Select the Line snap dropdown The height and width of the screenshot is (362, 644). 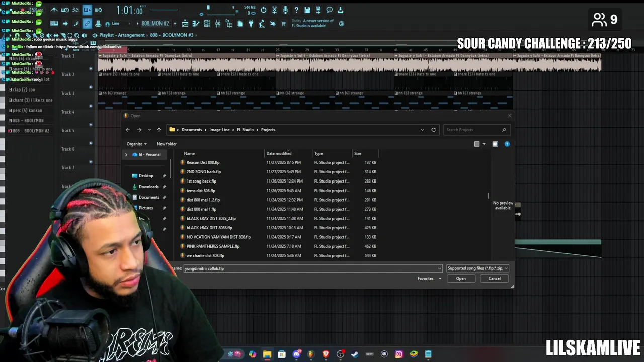pos(120,23)
